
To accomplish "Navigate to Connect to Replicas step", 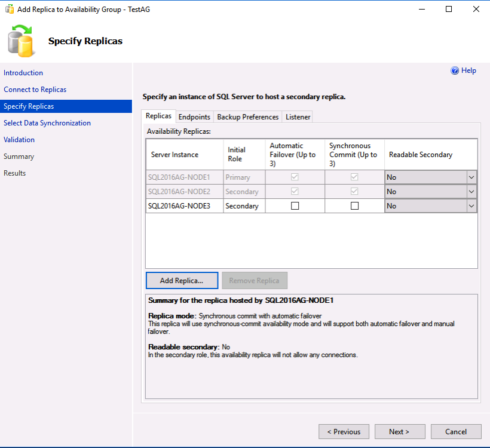I will [x=35, y=90].
